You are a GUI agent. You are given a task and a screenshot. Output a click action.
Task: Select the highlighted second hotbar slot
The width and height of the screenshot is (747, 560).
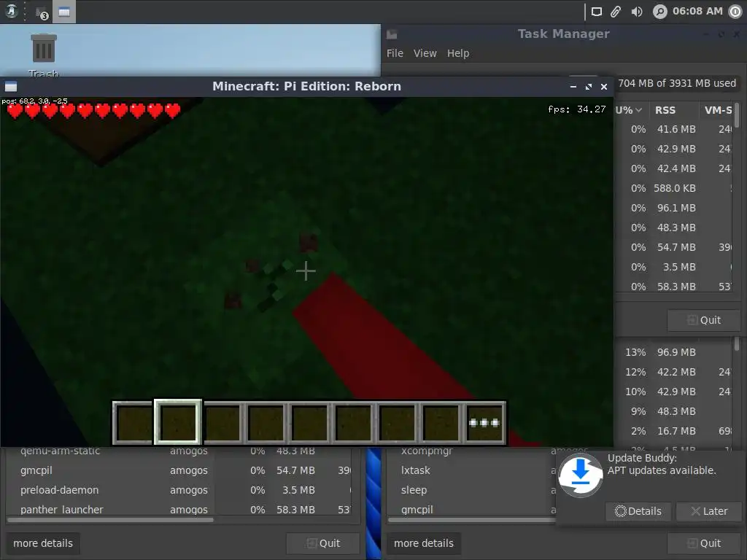point(178,422)
